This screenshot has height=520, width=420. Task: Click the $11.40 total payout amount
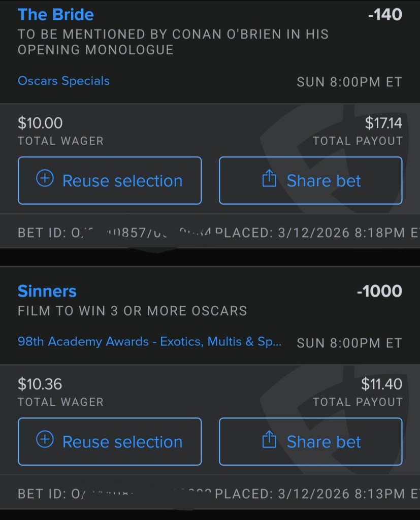(381, 384)
